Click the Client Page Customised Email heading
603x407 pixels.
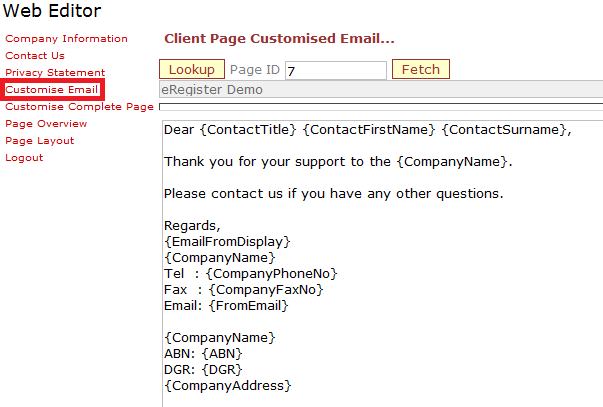click(279, 40)
